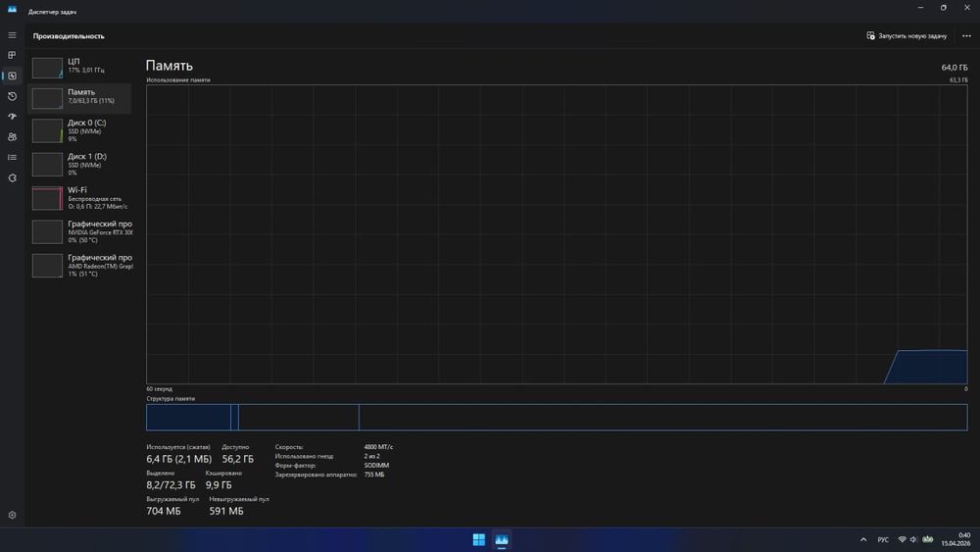Open the Processes page icon
Image resolution: width=980 pixels, height=552 pixels.
click(12, 55)
